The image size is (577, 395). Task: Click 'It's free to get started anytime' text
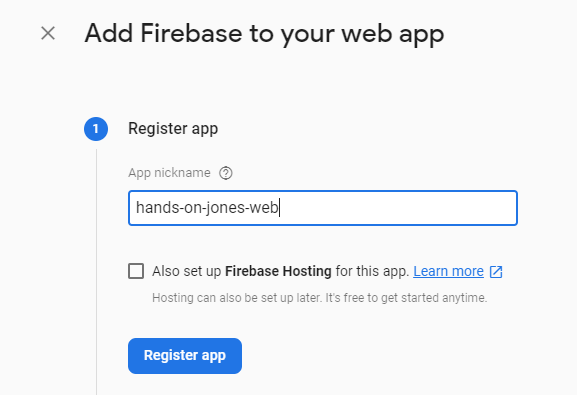coord(406,297)
